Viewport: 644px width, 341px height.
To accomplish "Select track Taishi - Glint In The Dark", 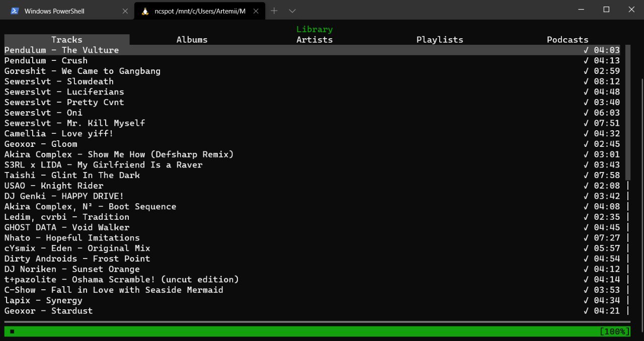I will pyautogui.click(x=312, y=175).
